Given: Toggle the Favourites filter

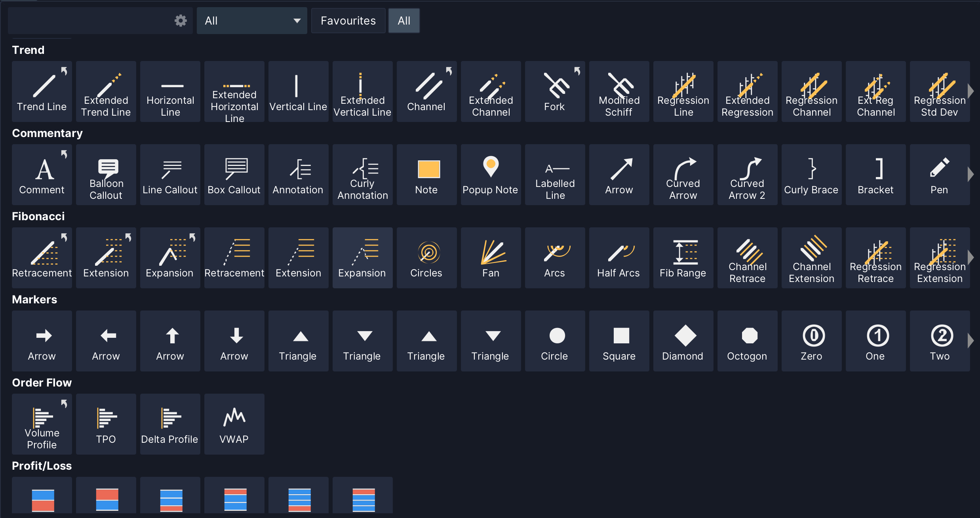Looking at the screenshot, I should click(x=348, y=21).
